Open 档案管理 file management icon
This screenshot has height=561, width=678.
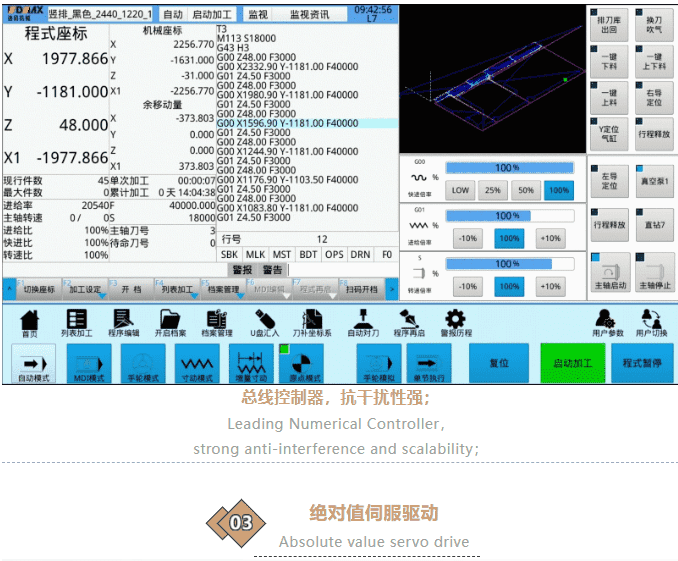coord(217,323)
